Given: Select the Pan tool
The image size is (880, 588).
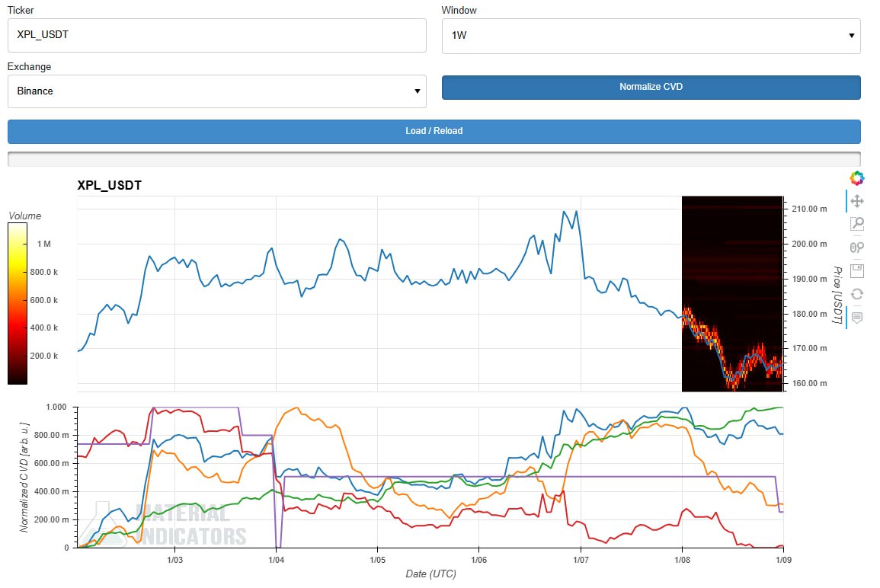Looking at the screenshot, I should click(x=857, y=201).
